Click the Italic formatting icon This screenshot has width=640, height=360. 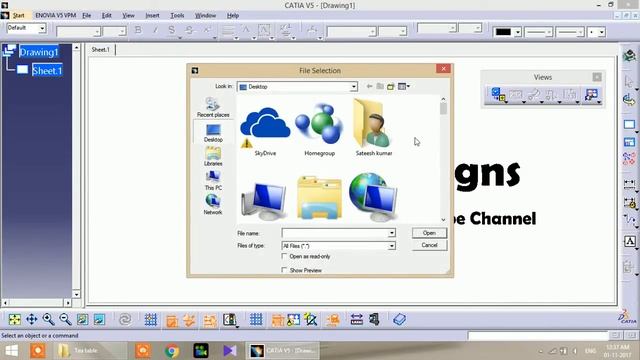155,30
